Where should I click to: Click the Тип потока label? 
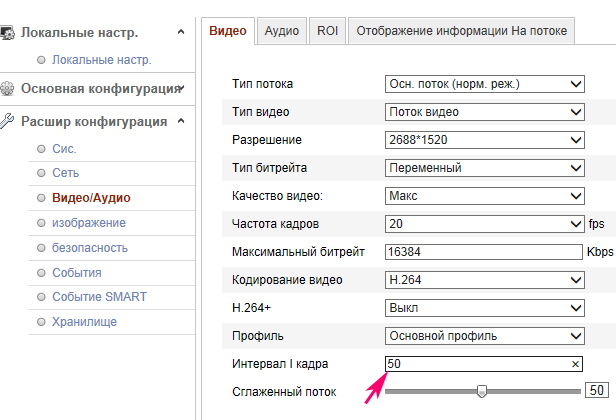pos(262,84)
